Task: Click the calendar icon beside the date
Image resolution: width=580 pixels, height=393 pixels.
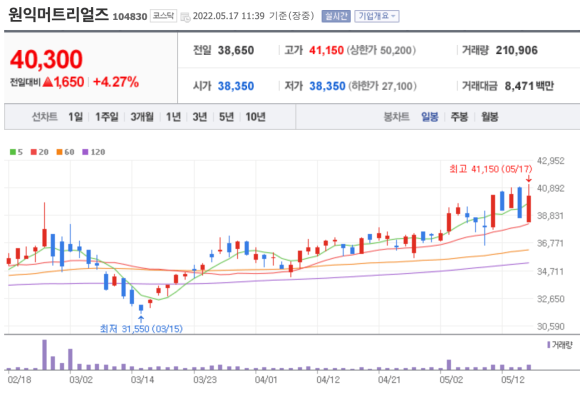Action: pos(185,17)
